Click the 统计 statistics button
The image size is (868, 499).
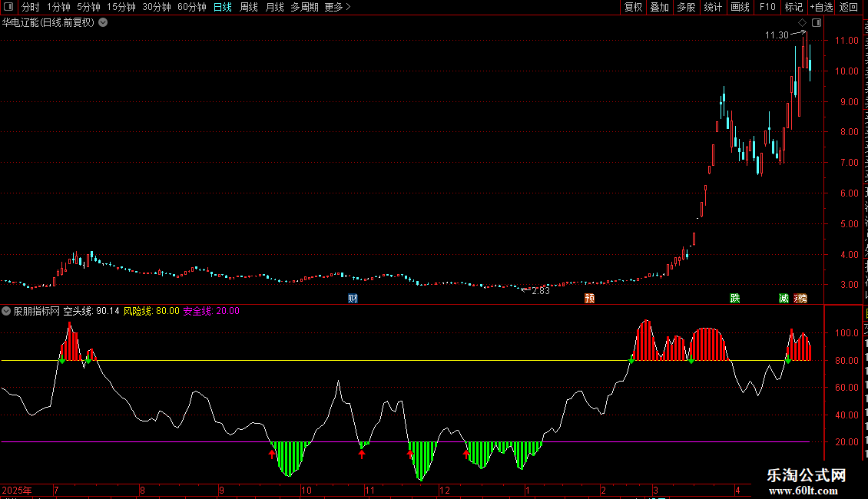click(x=713, y=7)
